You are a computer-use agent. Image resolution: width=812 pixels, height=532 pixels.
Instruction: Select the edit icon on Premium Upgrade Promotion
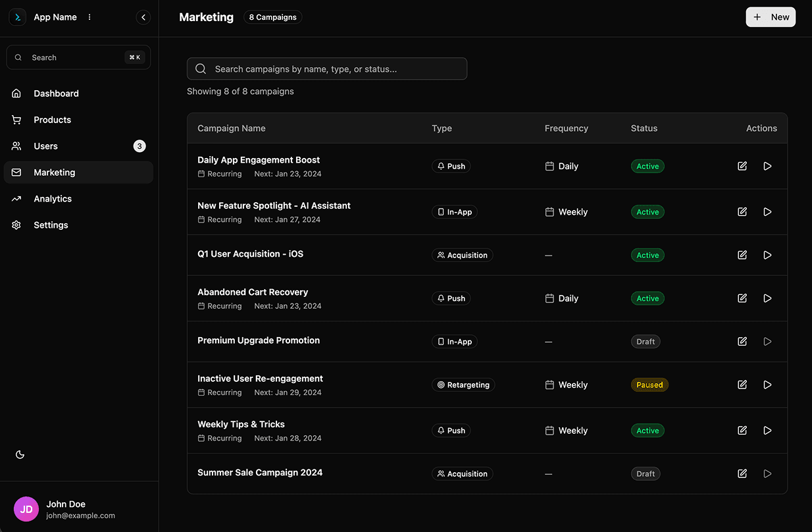(x=742, y=341)
